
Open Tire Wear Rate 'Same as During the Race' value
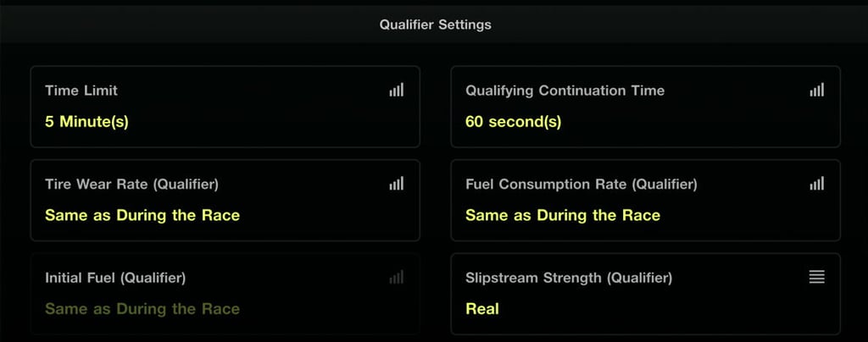coord(142,215)
